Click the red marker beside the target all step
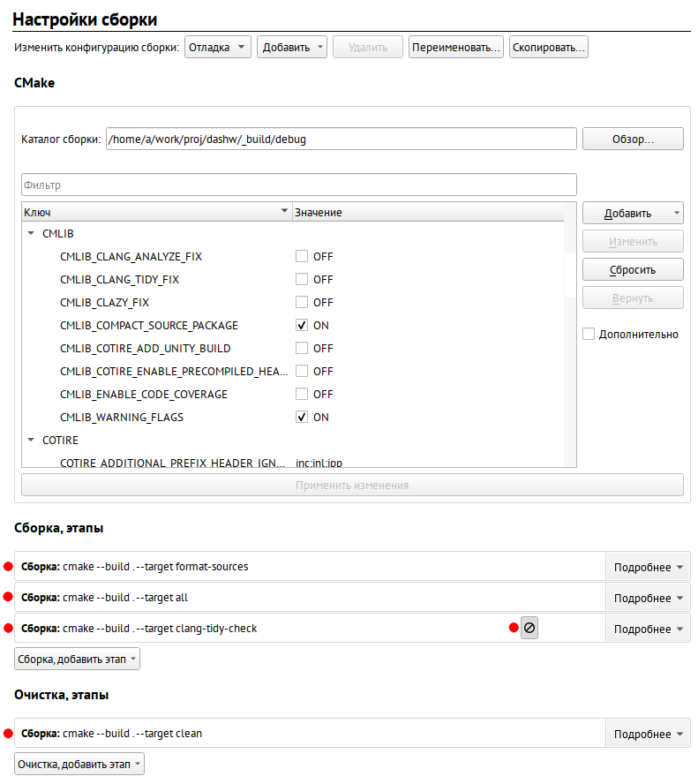 (8, 597)
